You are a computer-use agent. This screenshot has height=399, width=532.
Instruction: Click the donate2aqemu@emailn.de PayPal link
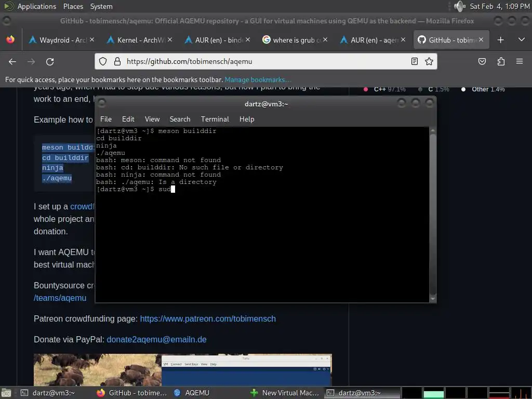tap(156, 339)
